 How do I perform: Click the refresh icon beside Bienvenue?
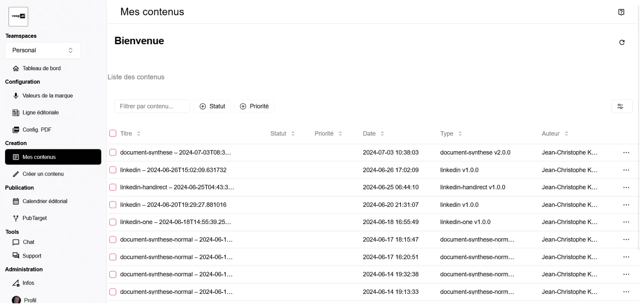tap(622, 42)
